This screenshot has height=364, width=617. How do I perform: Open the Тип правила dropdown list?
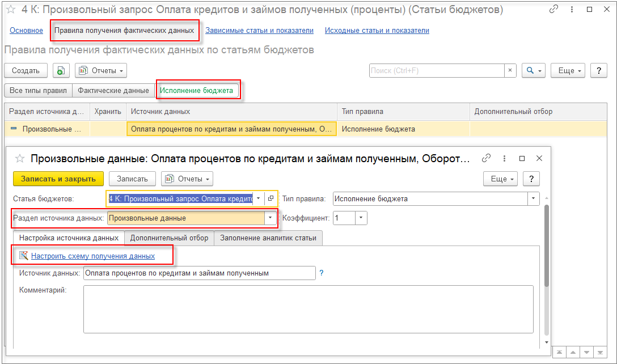pyautogui.click(x=533, y=198)
